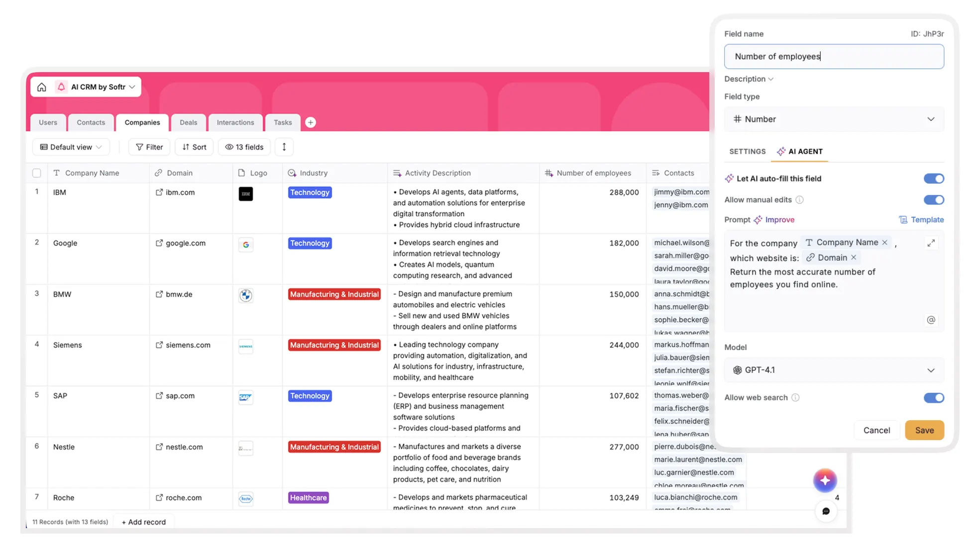Enable Let AI auto-fill this field

(x=934, y=179)
